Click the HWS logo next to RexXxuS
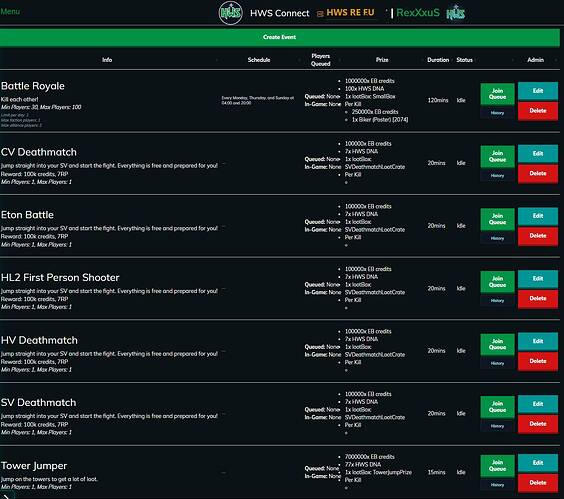This screenshot has width=564, height=499. [x=455, y=13]
